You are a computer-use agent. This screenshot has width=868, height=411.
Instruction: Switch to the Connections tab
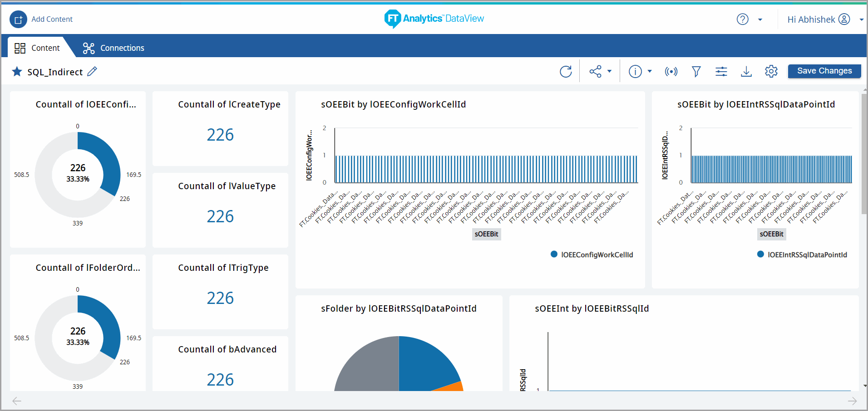pyautogui.click(x=113, y=48)
